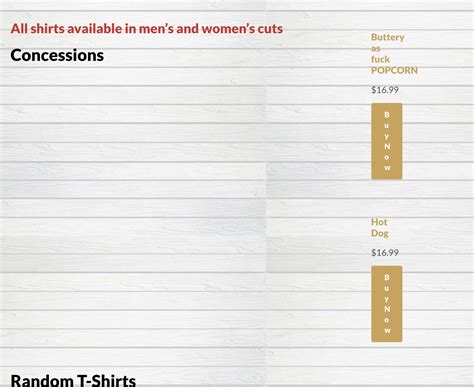Click the word POPCORN in the product title
The height and width of the screenshot is (387, 474).
pyautogui.click(x=394, y=70)
